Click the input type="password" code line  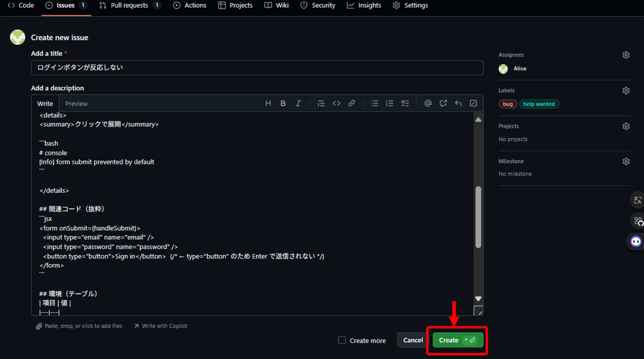110,247
